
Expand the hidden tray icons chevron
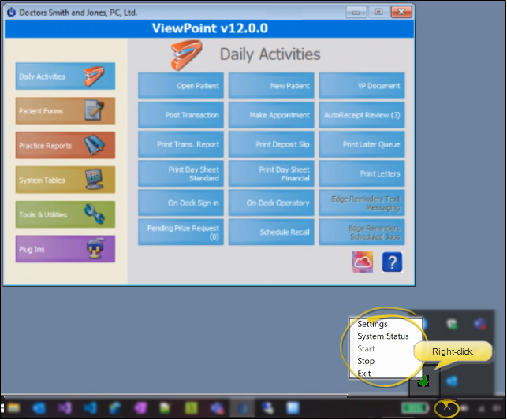[446, 408]
